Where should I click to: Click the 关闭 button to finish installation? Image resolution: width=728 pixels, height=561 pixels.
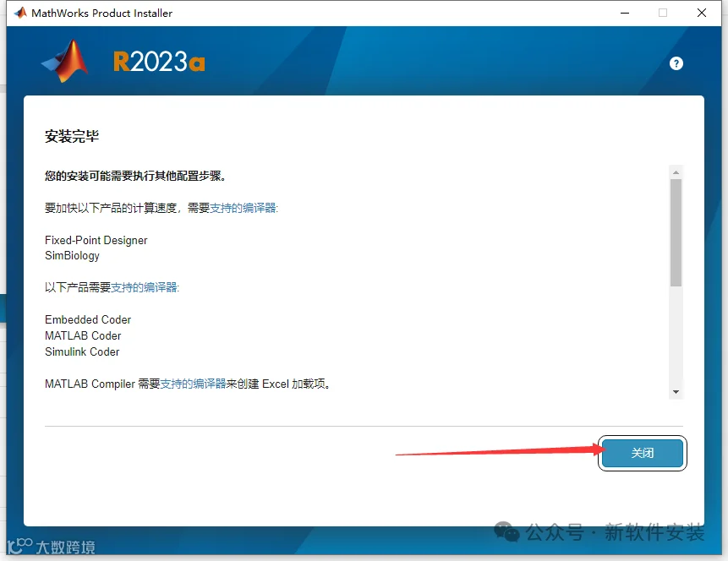(642, 453)
